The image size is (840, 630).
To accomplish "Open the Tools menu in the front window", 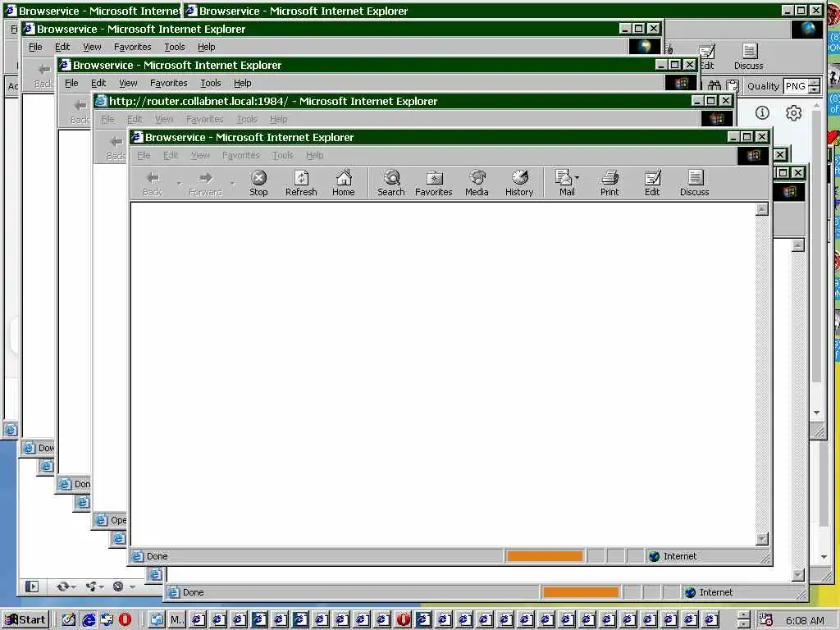I will tap(282, 155).
